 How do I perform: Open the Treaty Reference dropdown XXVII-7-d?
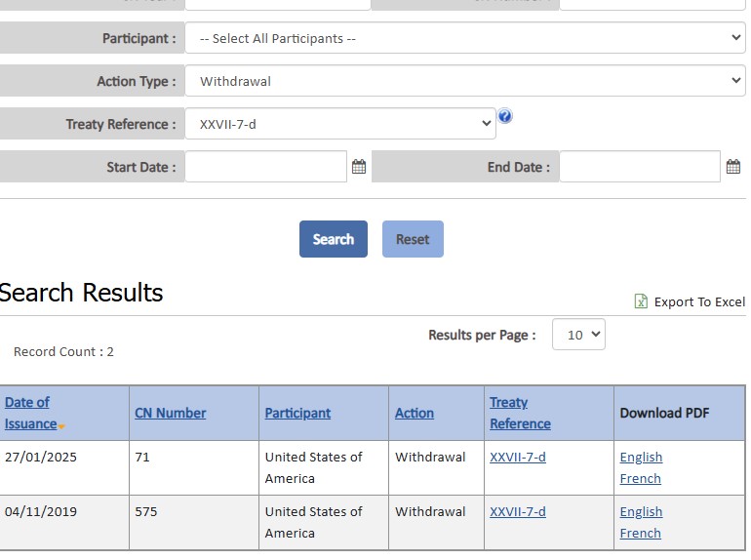(340, 124)
